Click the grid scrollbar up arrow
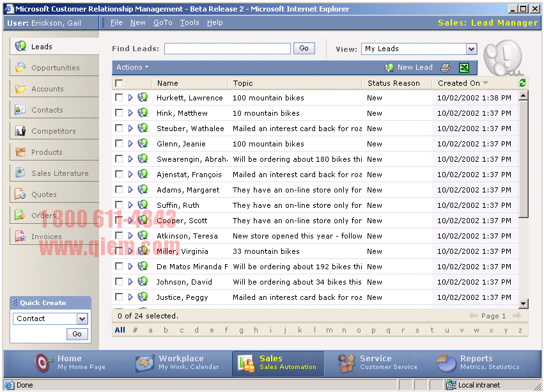This screenshot has width=544, height=392. point(523,95)
